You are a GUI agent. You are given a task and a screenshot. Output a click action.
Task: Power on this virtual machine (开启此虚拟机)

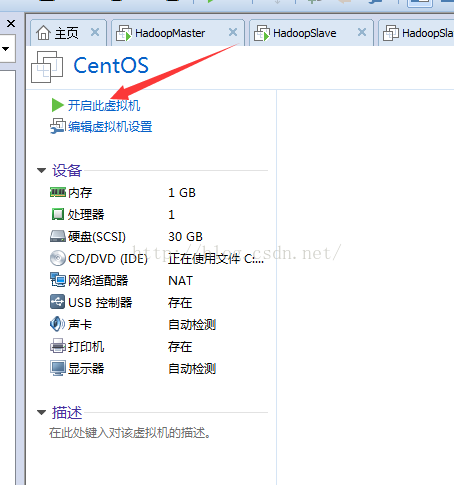tap(104, 105)
